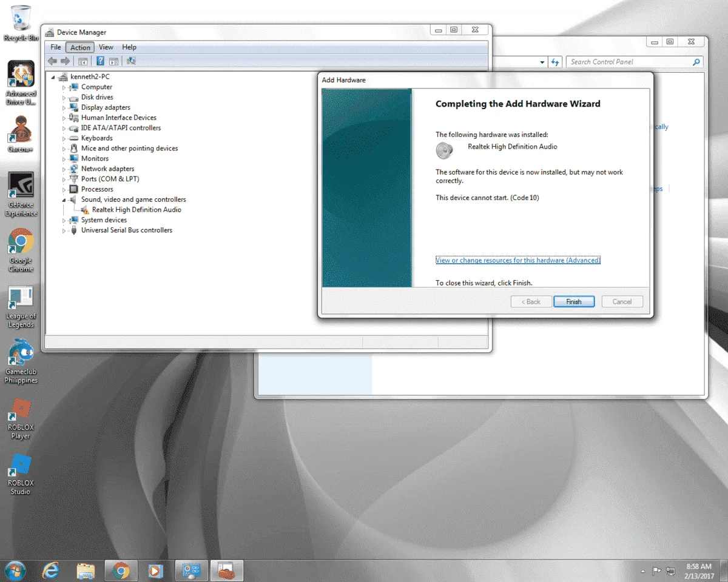Expand the Processors node
The width and height of the screenshot is (728, 582).
click(64, 190)
